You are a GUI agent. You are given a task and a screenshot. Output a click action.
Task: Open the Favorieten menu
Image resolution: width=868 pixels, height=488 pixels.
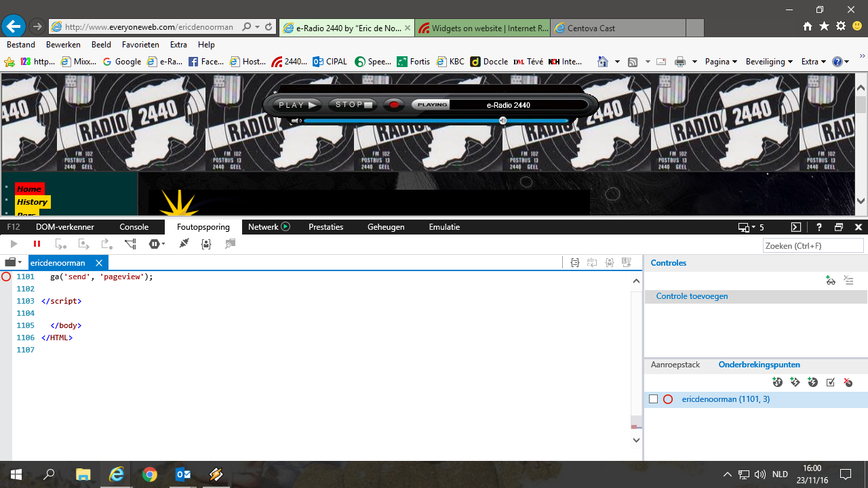(140, 45)
